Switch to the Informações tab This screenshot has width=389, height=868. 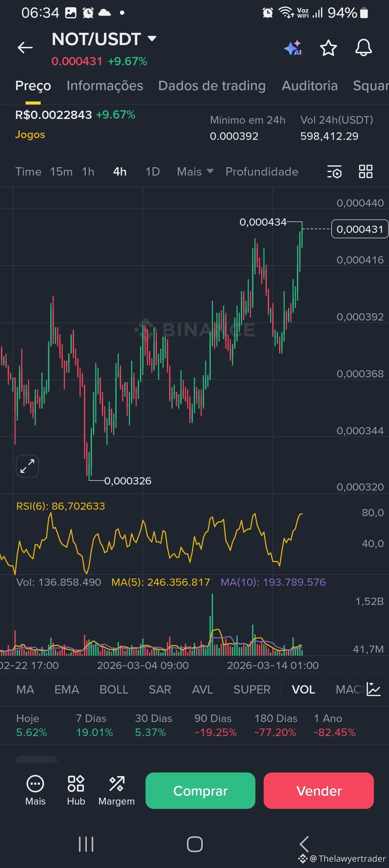(x=105, y=86)
